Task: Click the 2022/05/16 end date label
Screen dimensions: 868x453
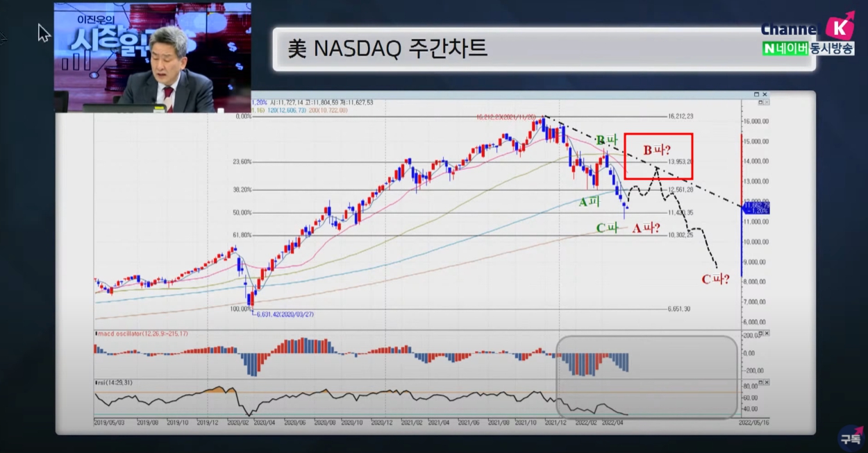Action: click(x=754, y=422)
